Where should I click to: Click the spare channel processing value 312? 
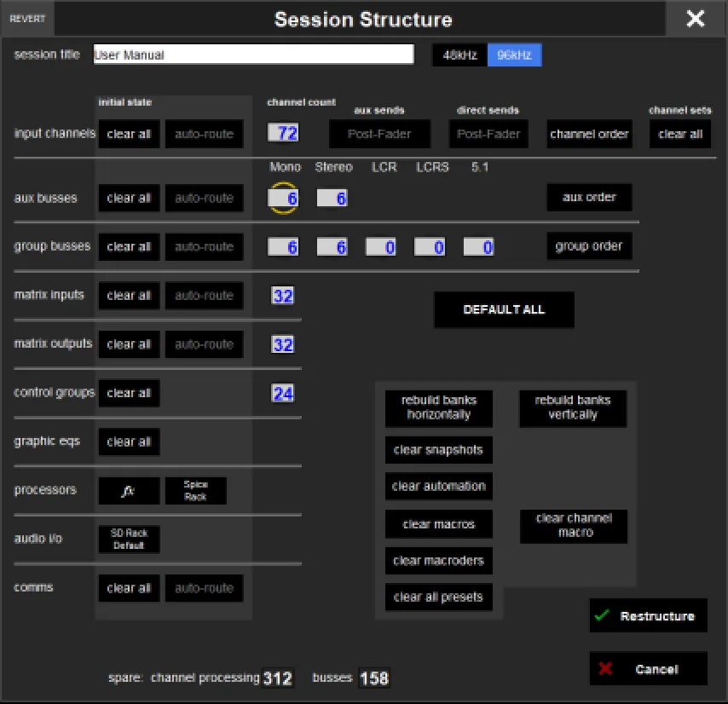tap(277, 678)
